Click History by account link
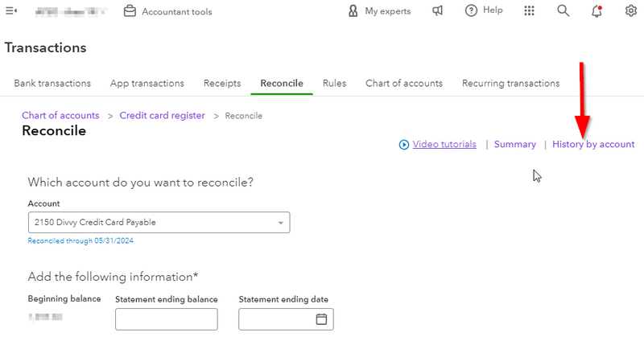This screenshot has width=644, height=341. [592, 145]
